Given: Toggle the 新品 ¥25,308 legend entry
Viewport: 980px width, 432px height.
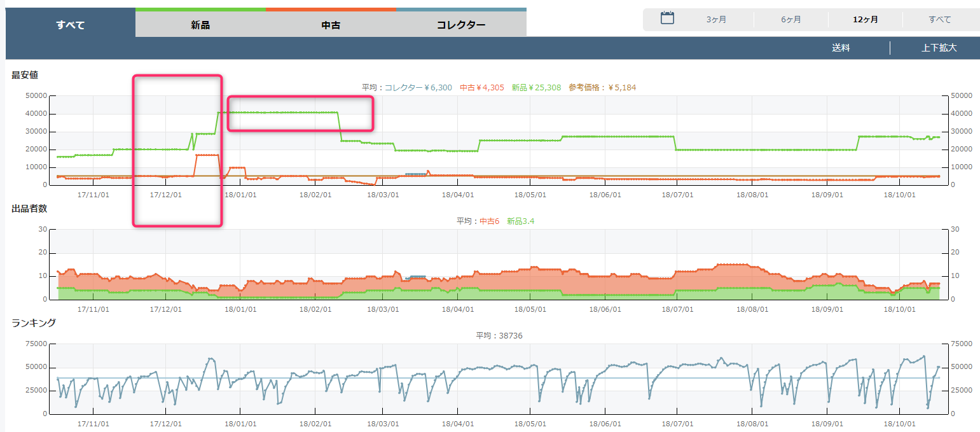Looking at the screenshot, I should coord(536,88).
